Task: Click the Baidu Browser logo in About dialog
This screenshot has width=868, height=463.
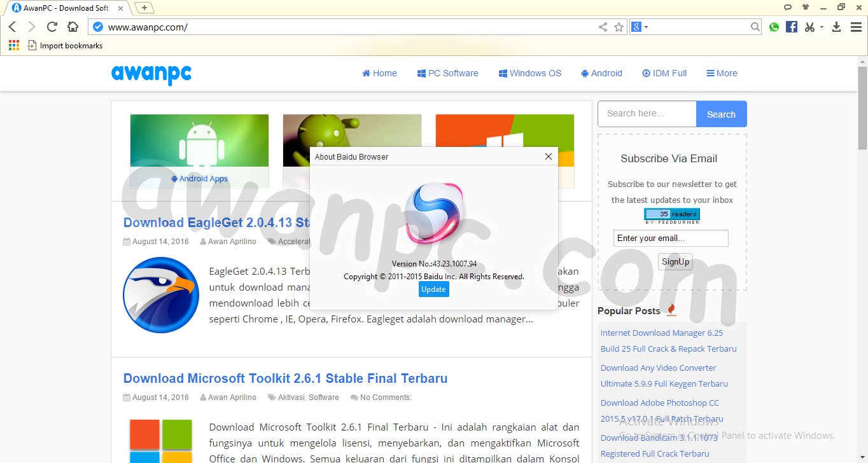Action: (433, 213)
